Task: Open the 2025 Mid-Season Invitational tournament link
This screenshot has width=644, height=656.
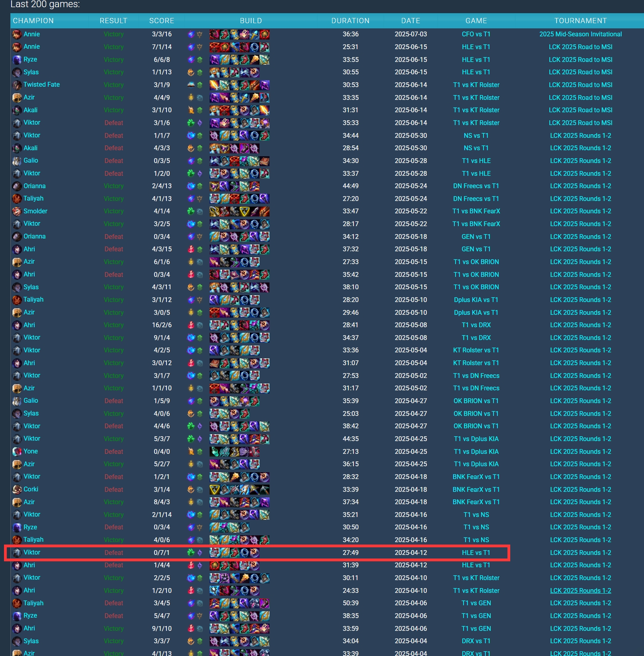Action: pyautogui.click(x=580, y=34)
